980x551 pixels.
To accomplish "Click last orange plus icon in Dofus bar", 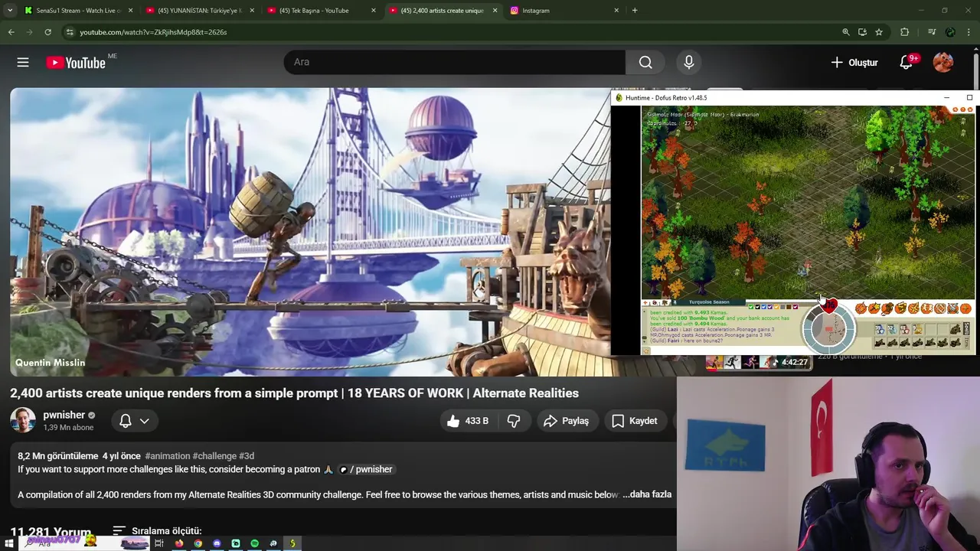I will [965, 308].
